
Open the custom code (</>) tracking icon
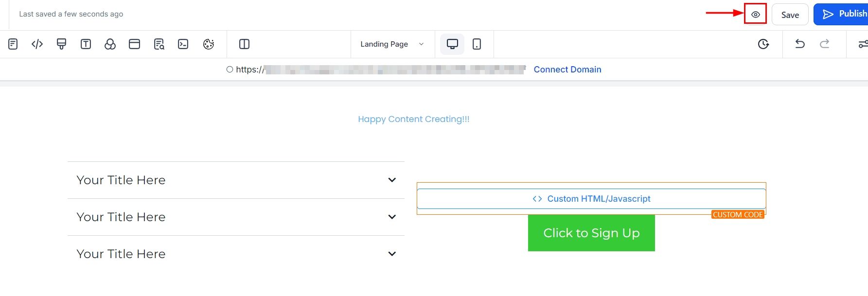pyautogui.click(x=37, y=44)
